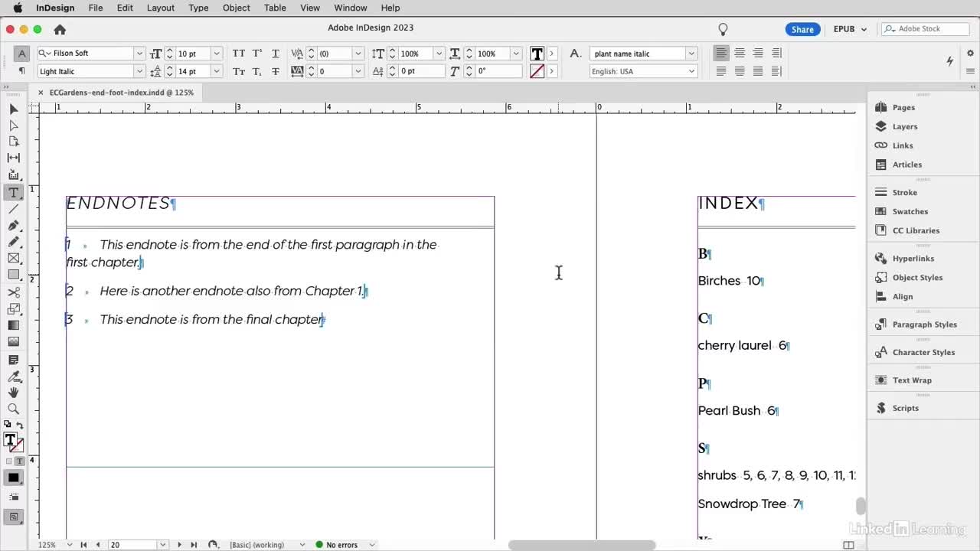Select the Note tool

[x=14, y=360]
